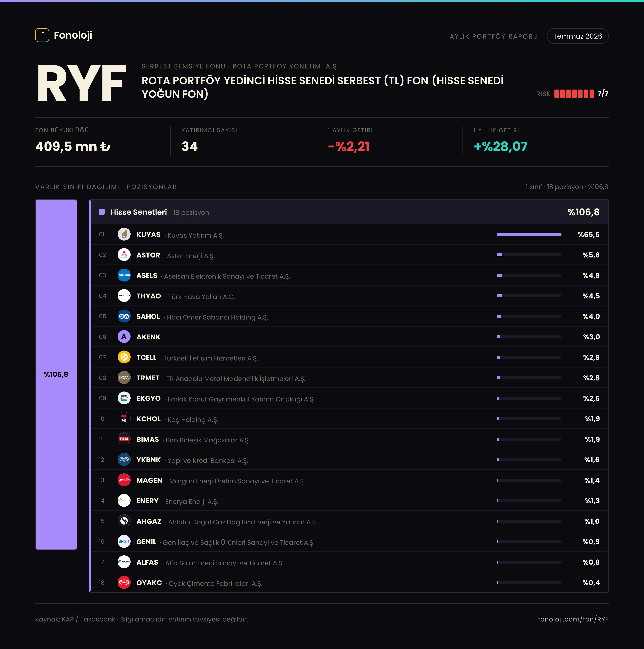Image resolution: width=644 pixels, height=649 pixels.
Task: Click the AHGAZ ticker name
Action: click(149, 521)
